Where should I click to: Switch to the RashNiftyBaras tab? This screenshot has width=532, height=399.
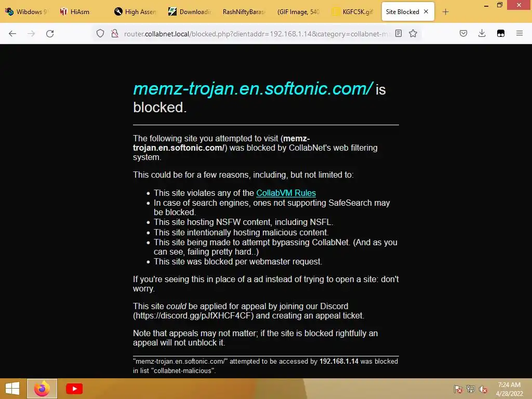click(x=244, y=12)
